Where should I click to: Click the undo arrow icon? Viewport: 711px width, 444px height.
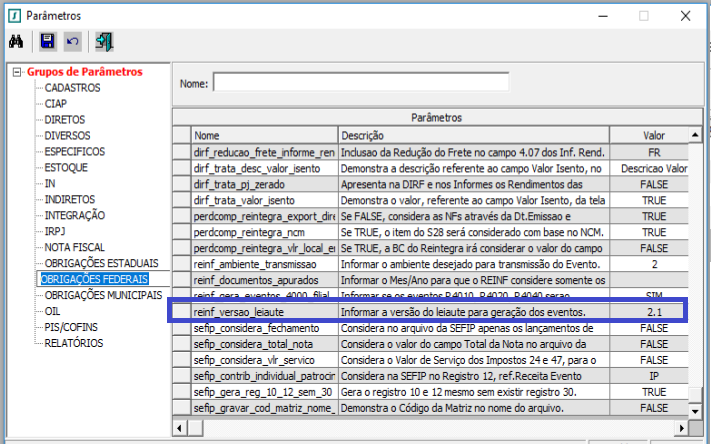point(72,42)
